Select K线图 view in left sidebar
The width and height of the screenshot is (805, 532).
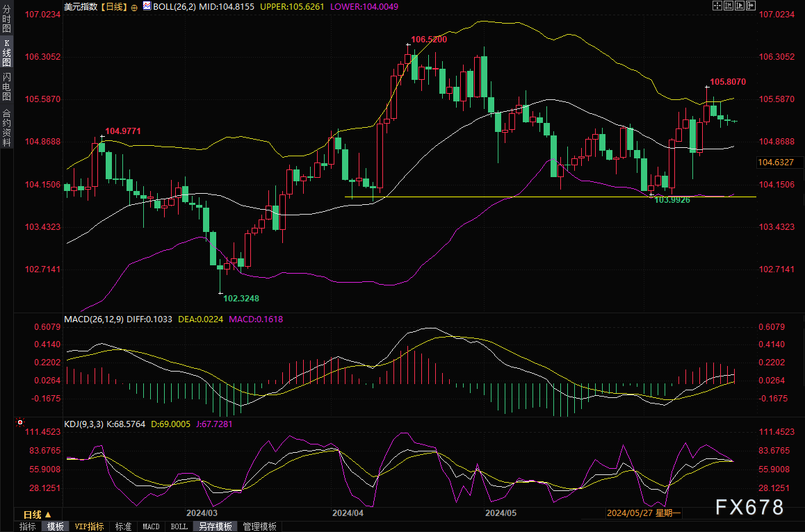coord(6,53)
